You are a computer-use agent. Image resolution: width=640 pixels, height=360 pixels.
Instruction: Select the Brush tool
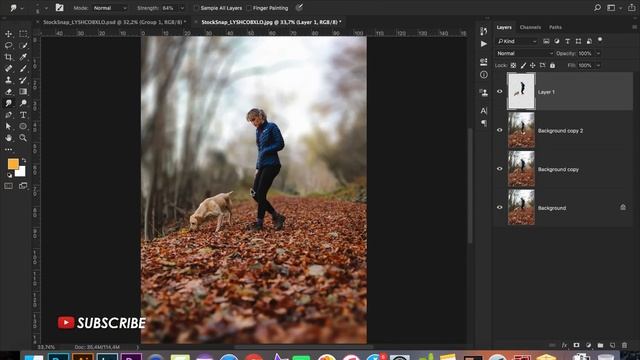pyautogui.click(x=23, y=69)
